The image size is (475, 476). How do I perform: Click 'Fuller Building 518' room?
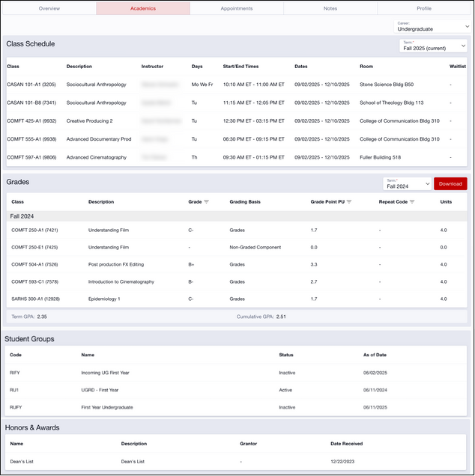click(x=380, y=158)
